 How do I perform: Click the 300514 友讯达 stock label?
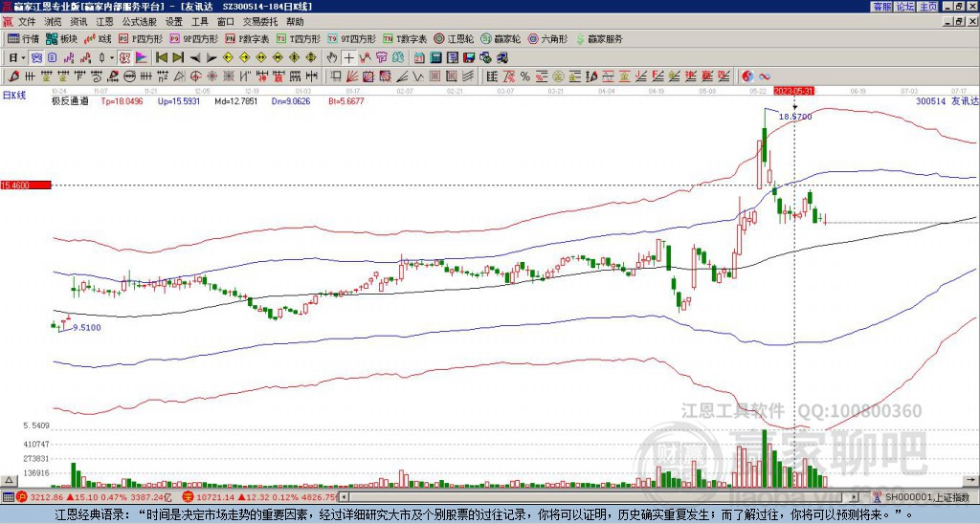click(x=946, y=101)
